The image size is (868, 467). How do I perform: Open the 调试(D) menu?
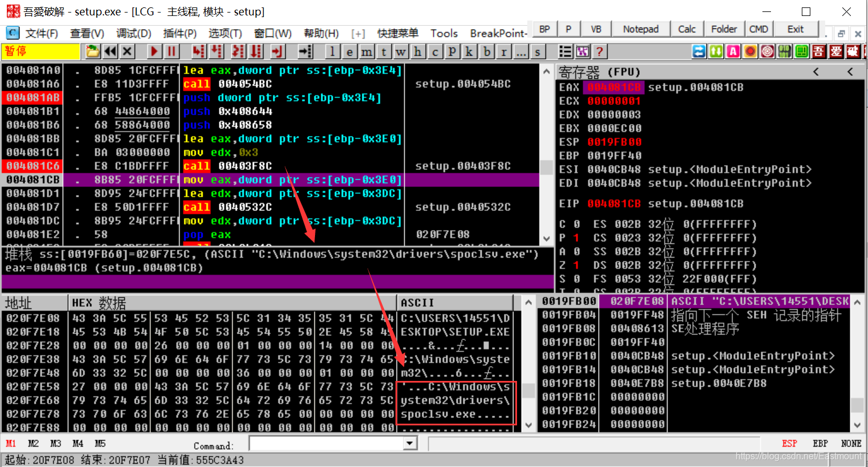coord(134,33)
